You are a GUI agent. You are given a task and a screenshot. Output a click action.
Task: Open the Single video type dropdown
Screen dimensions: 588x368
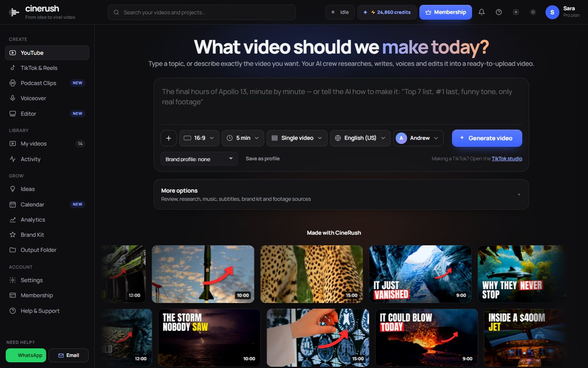(297, 138)
